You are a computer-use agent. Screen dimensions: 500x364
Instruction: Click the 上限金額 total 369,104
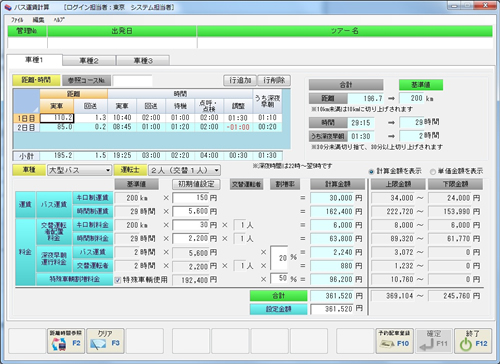(x=393, y=296)
